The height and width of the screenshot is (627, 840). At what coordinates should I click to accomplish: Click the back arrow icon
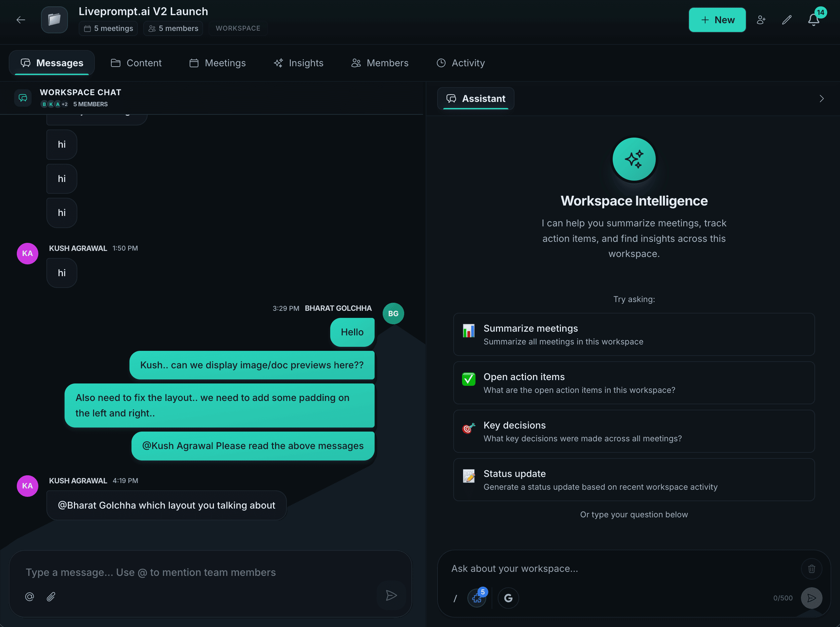pos(21,20)
